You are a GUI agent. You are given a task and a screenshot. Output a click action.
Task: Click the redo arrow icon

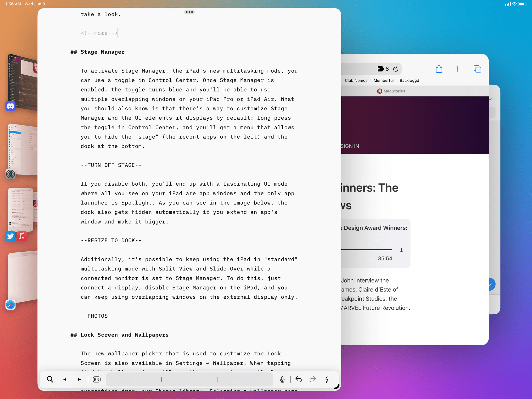(x=312, y=379)
